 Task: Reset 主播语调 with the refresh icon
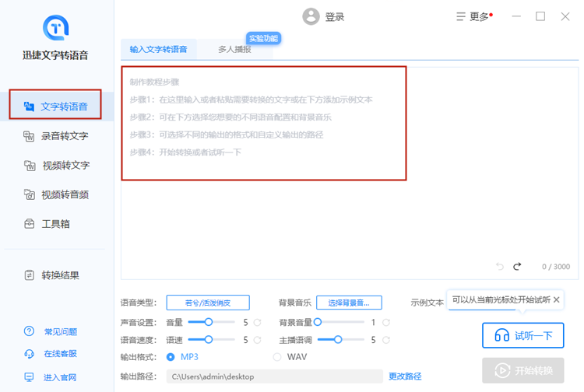click(x=386, y=340)
